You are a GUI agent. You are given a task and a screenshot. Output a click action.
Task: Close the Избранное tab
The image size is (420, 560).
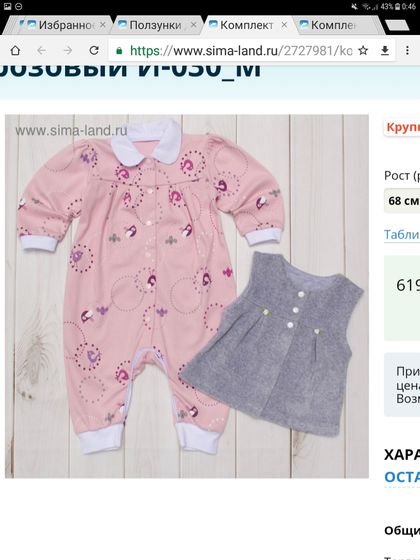102,25
